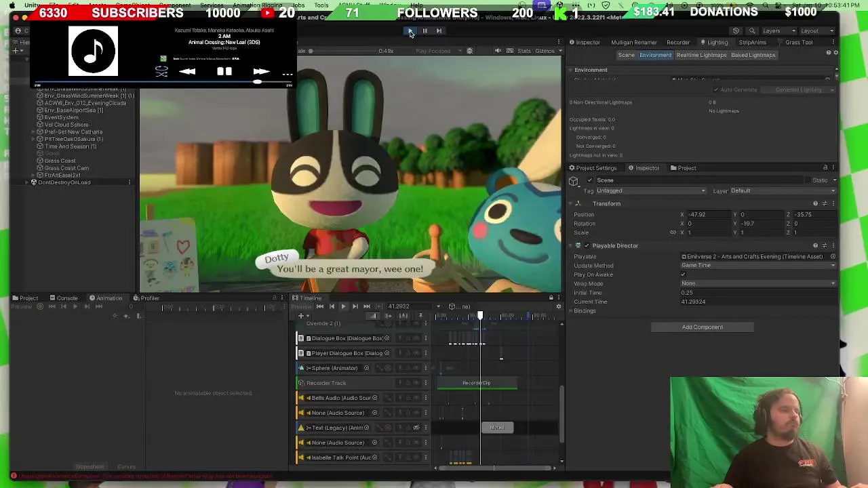Skip to next song in music player

tap(261, 71)
